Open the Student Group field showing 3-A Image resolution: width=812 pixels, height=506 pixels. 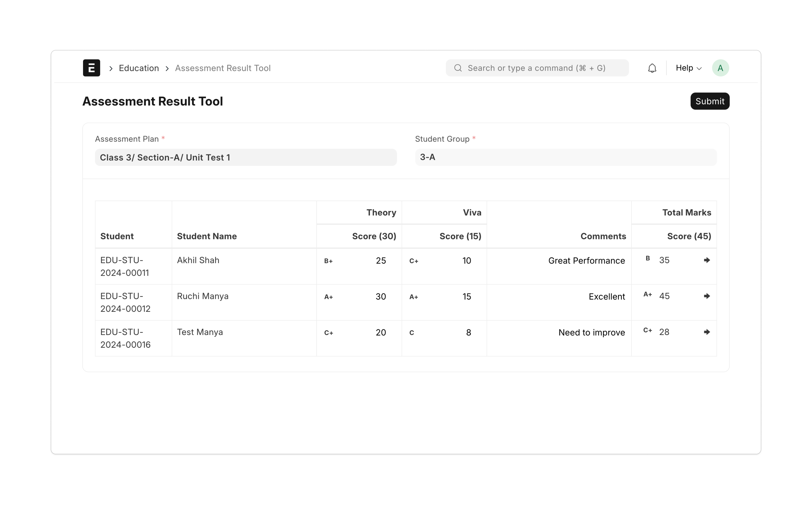[565, 157]
